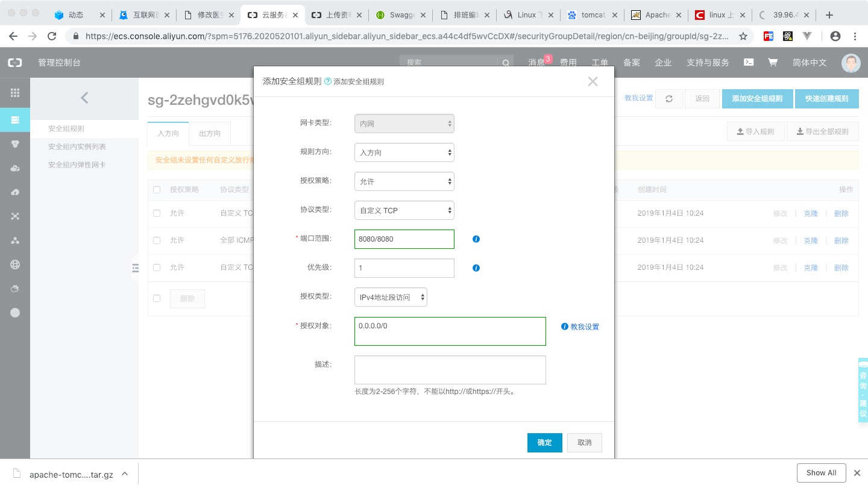Image resolution: width=868 pixels, height=488 pixels.
Task: Switch to the 出方向 tab
Action: point(210,133)
